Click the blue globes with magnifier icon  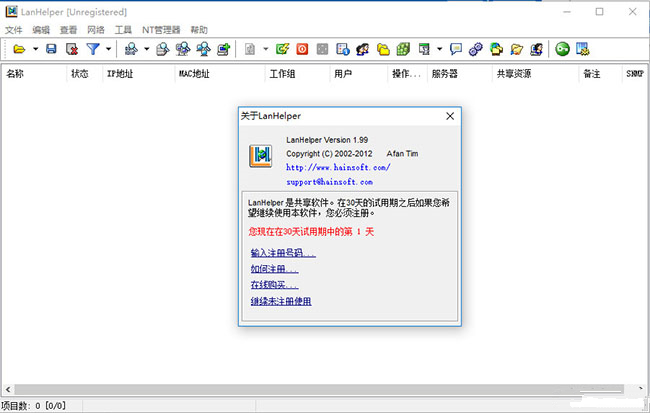coord(204,49)
